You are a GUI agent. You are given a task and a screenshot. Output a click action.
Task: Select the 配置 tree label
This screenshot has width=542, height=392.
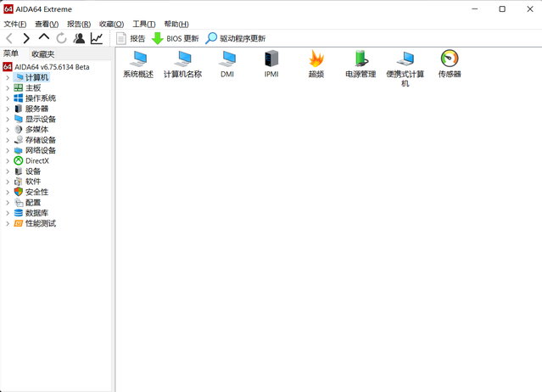[33, 203]
